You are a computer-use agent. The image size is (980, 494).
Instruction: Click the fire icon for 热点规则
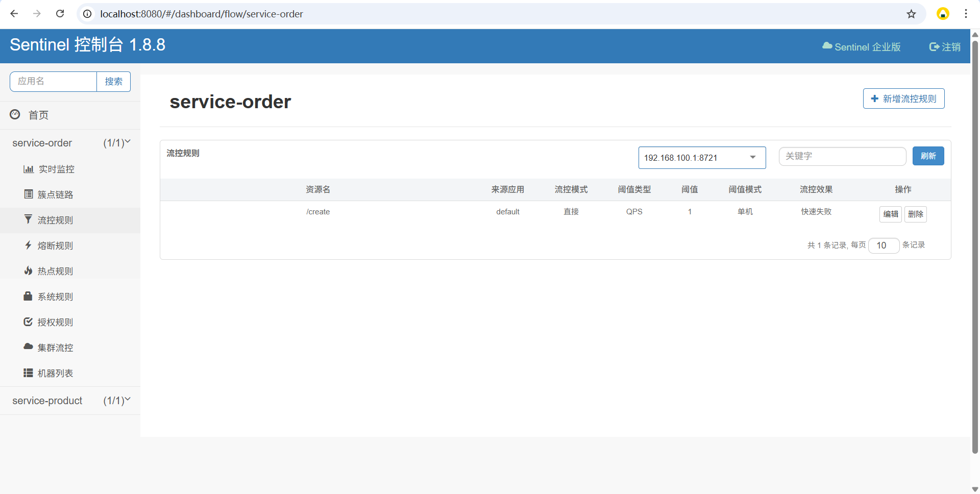coord(29,270)
